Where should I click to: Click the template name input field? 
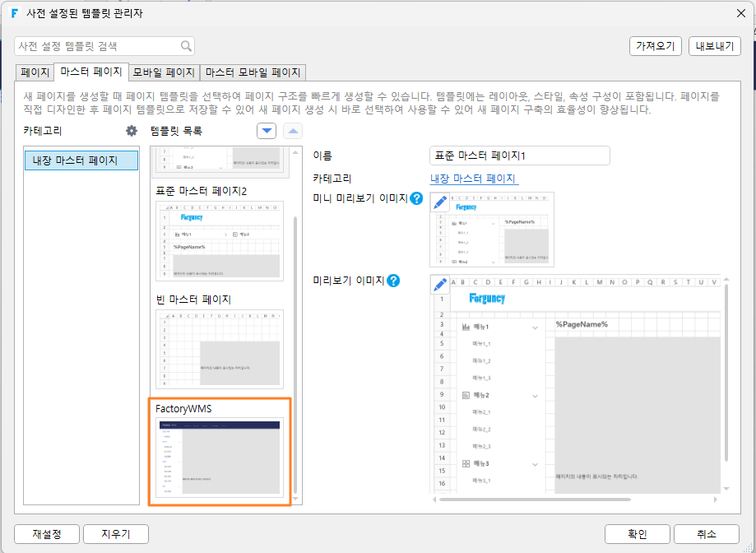[520, 156]
